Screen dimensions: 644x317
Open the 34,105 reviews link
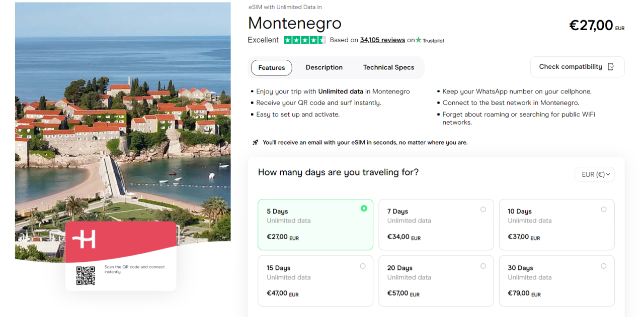382,40
